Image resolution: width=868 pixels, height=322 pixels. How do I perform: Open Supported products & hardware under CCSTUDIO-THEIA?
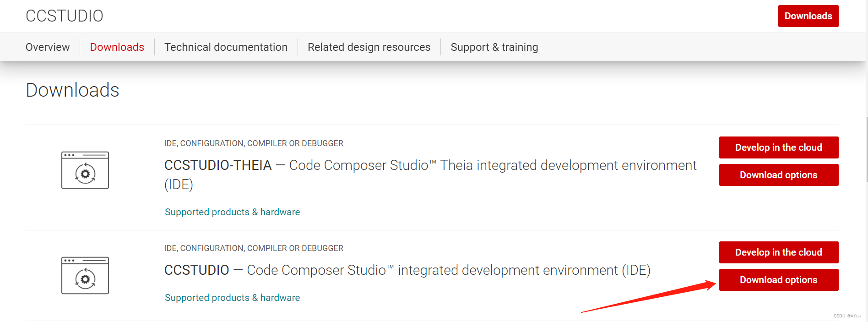(x=233, y=212)
